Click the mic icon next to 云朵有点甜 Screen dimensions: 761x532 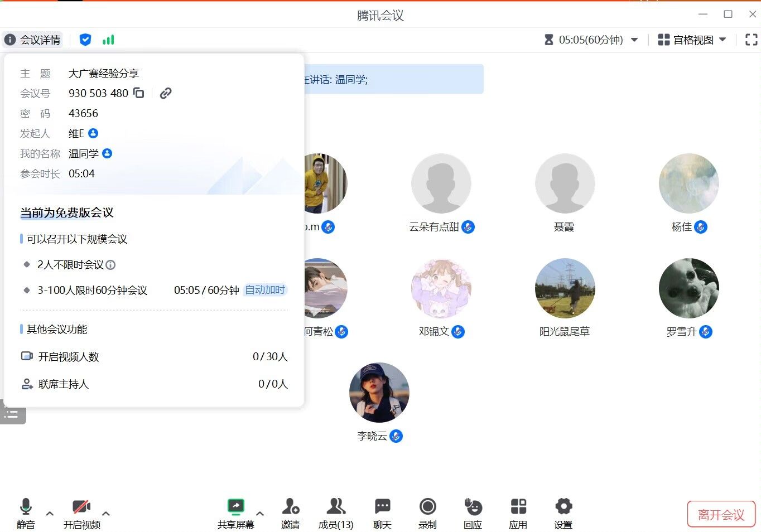(x=468, y=227)
